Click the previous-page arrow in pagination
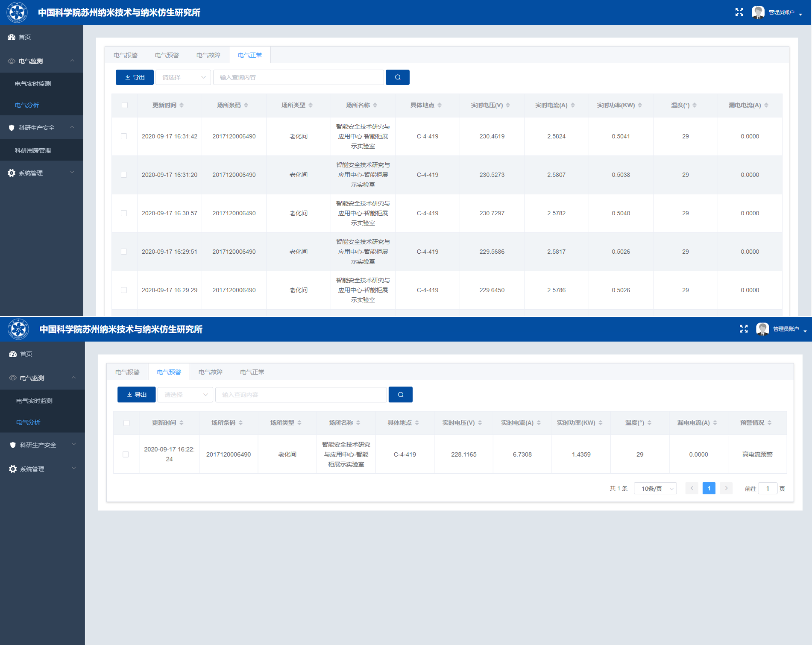 692,488
